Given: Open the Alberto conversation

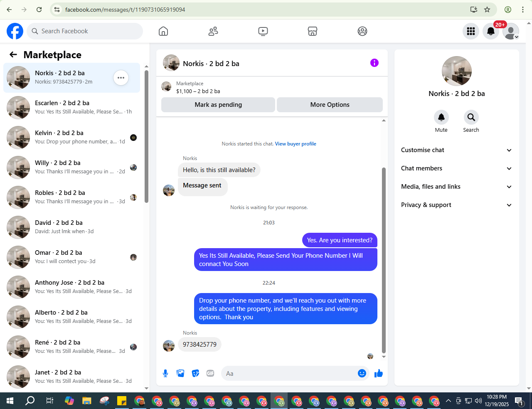Looking at the screenshot, I should tap(71, 317).
